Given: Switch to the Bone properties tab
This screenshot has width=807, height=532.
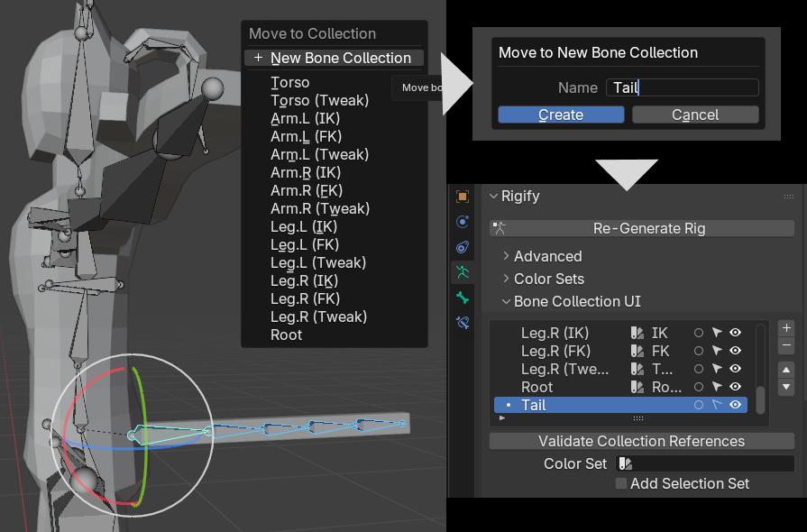Looking at the screenshot, I should coord(463,298).
